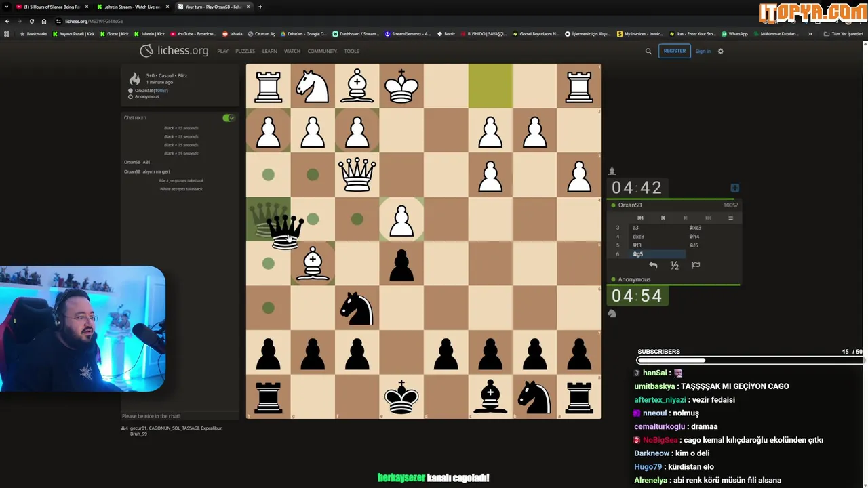Open the WhatsApp bookmark
The width and height of the screenshot is (868, 488).
(734, 33)
